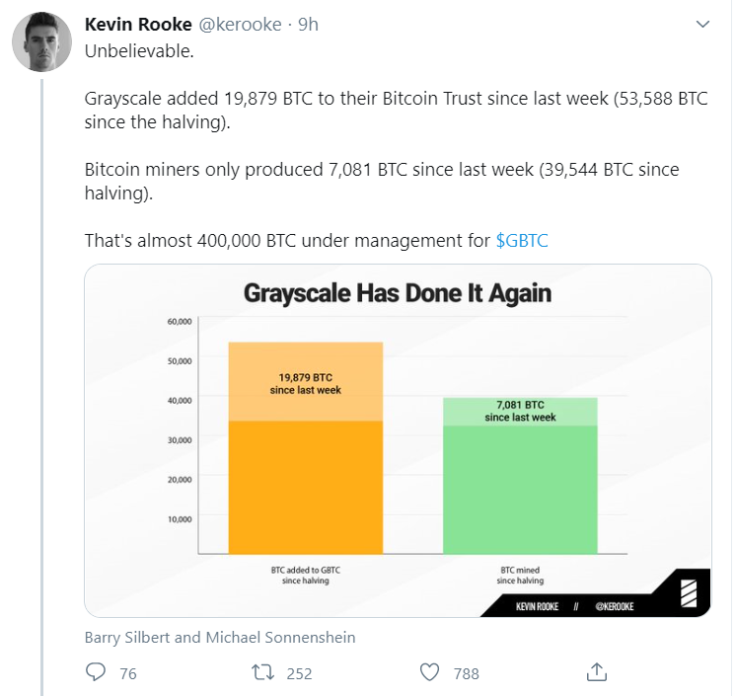Viewport: 736px width, 696px height.
Task: Retweet using the retweet arrows icon
Action: [x=263, y=672]
